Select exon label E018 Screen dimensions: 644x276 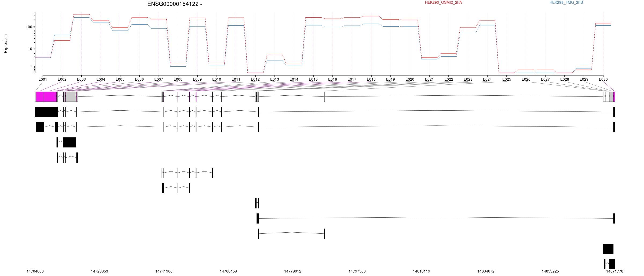click(x=371, y=79)
